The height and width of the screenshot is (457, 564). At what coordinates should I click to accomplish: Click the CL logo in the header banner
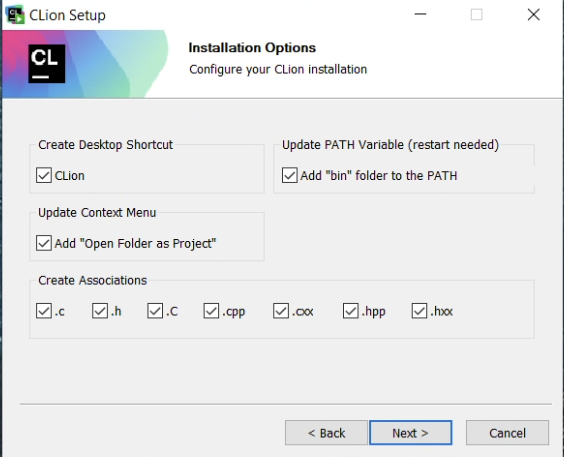47,64
